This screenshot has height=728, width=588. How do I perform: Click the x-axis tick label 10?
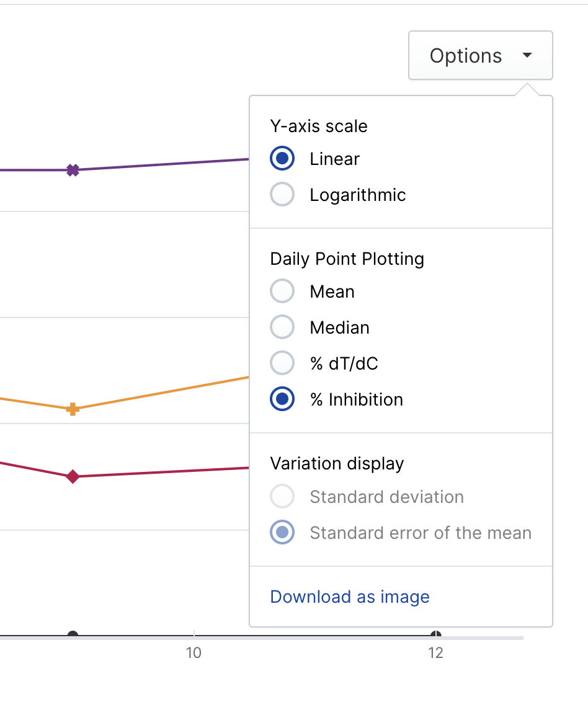(x=194, y=653)
